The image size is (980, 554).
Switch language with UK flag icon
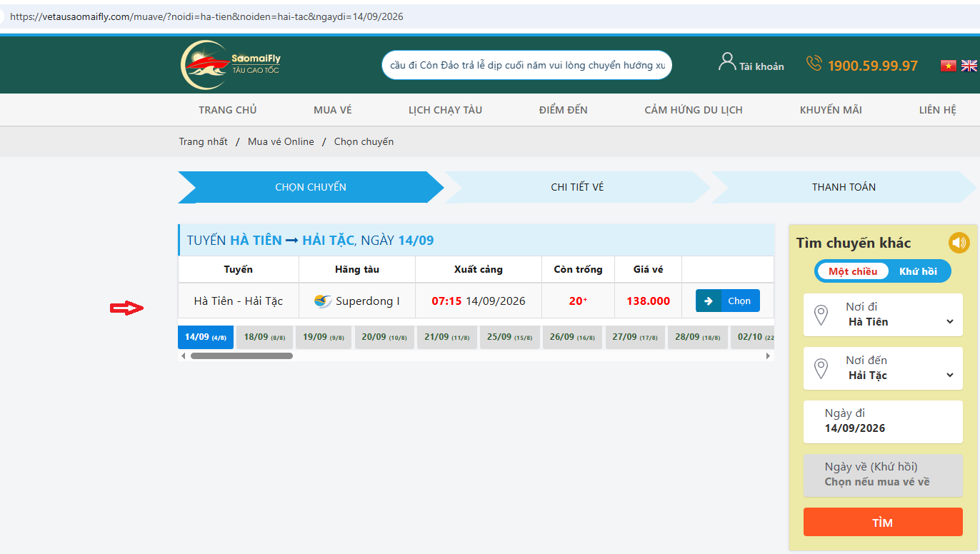coord(969,66)
